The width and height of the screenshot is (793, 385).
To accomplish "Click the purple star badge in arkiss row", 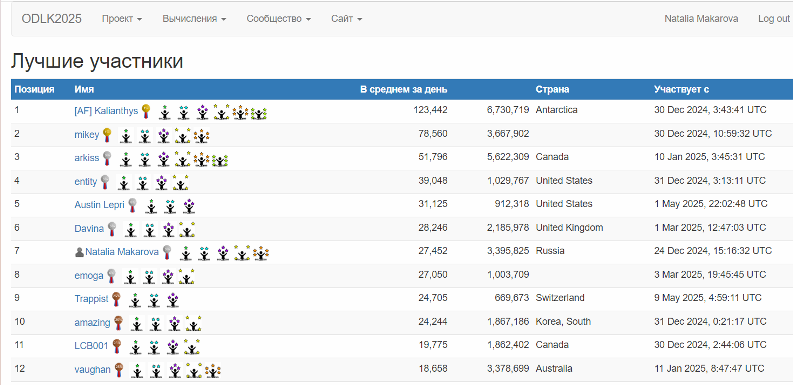I will [x=163, y=159].
